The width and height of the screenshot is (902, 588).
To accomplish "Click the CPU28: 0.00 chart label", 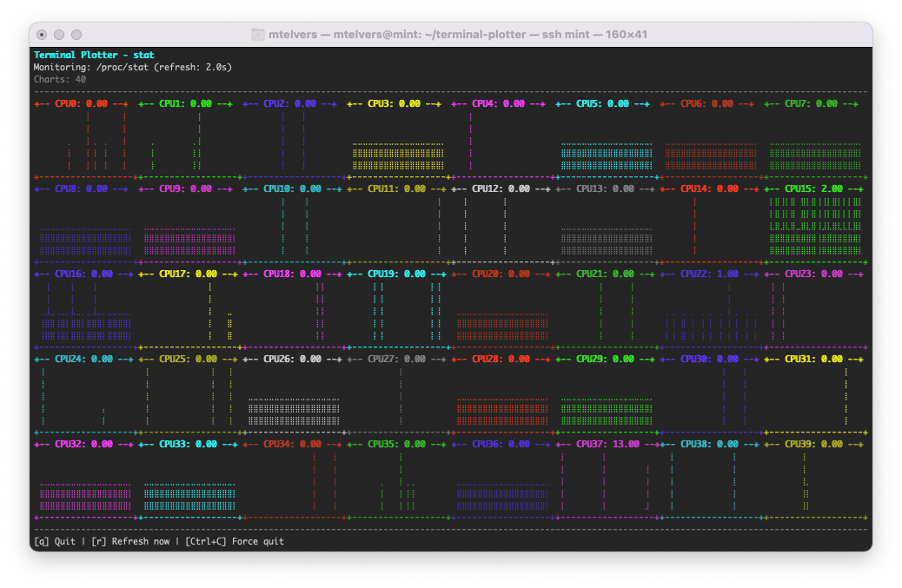I will coord(501,360).
